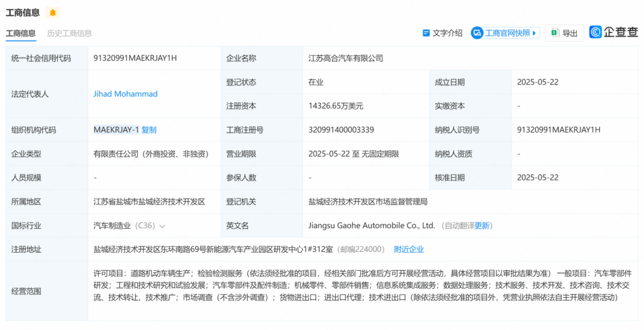The width and height of the screenshot is (644, 330).
Task: Export data with 导出 button
Action: [x=564, y=33]
